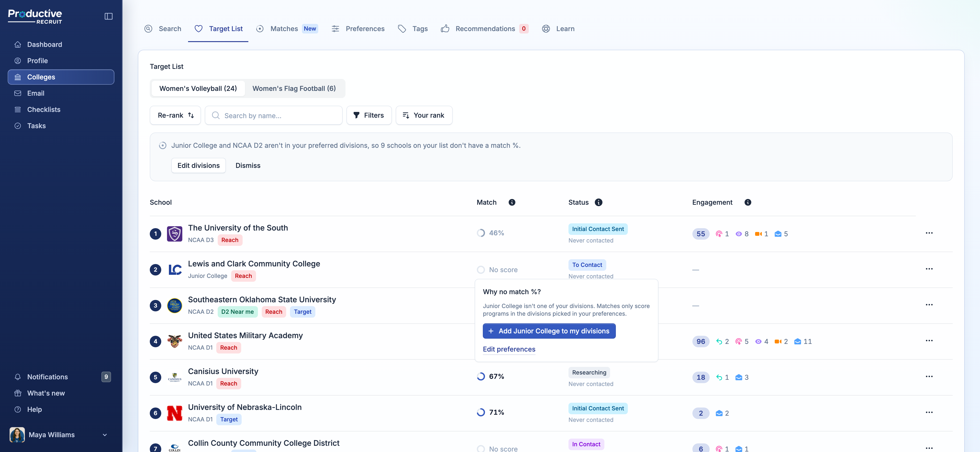Open the Recommendations tab
Image resolution: width=980 pixels, height=452 pixels.
tap(484, 28)
